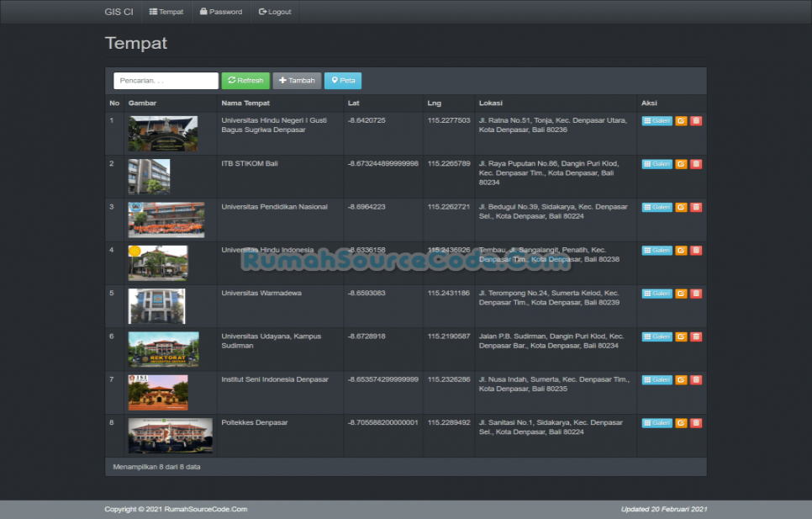This screenshot has height=519, width=812.
Task: Click the Lat column header
Action: 354,103
